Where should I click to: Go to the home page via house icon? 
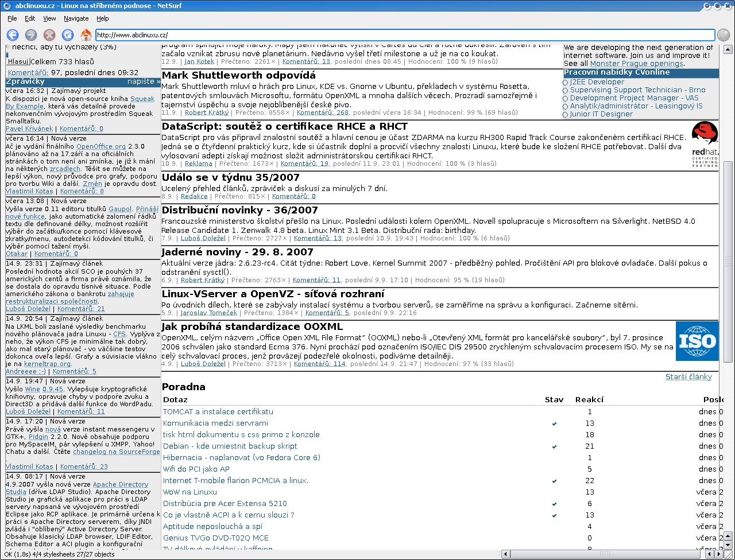86,35
